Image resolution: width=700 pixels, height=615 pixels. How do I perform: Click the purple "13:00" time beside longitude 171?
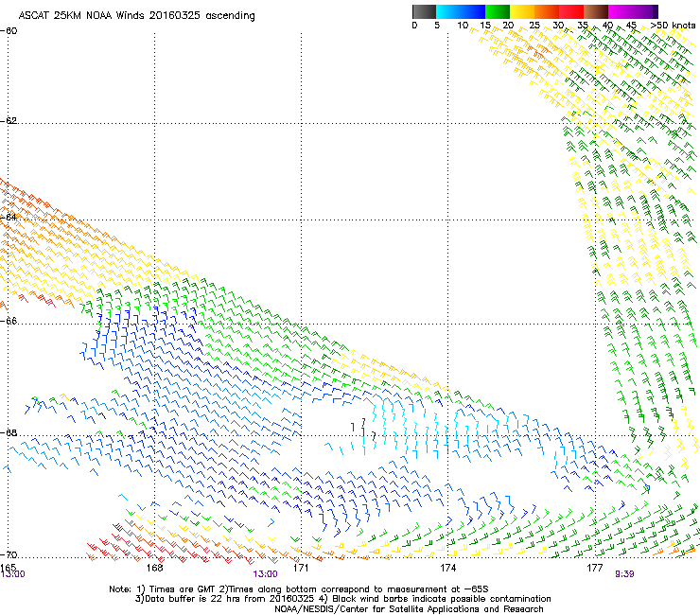(x=265, y=574)
